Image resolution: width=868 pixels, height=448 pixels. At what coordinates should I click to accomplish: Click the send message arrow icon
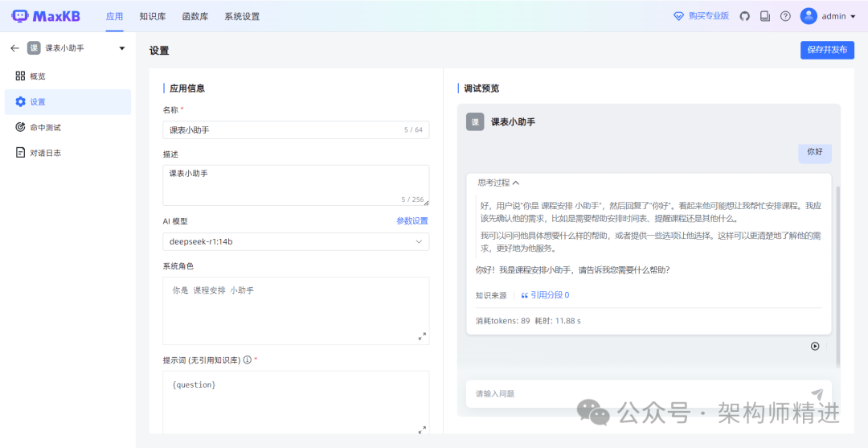(x=817, y=394)
